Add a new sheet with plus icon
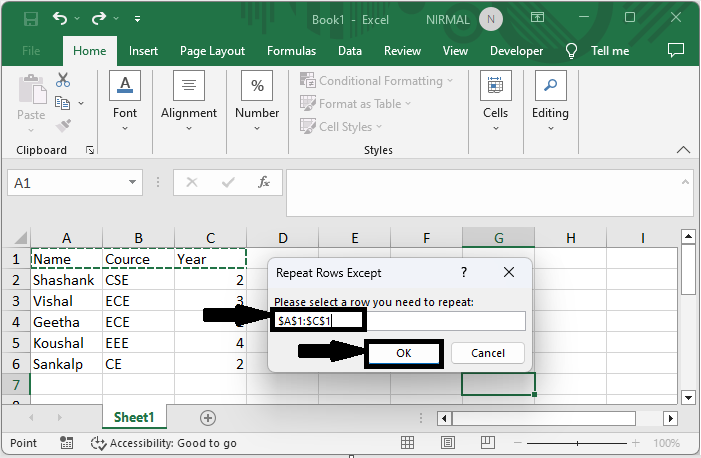This screenshot has width=701, height=458. pyautogui.click(x=208, y=418)
